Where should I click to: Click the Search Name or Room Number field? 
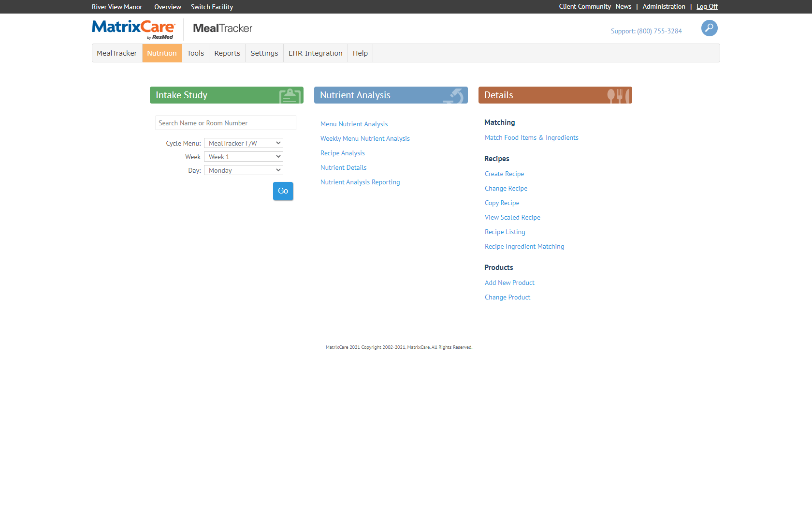tap(226, 122)
